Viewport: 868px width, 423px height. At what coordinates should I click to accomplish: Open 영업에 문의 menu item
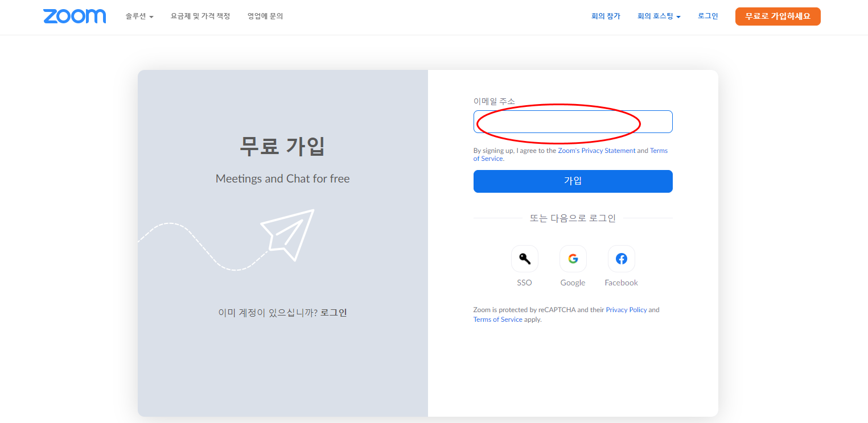point(265,16)
